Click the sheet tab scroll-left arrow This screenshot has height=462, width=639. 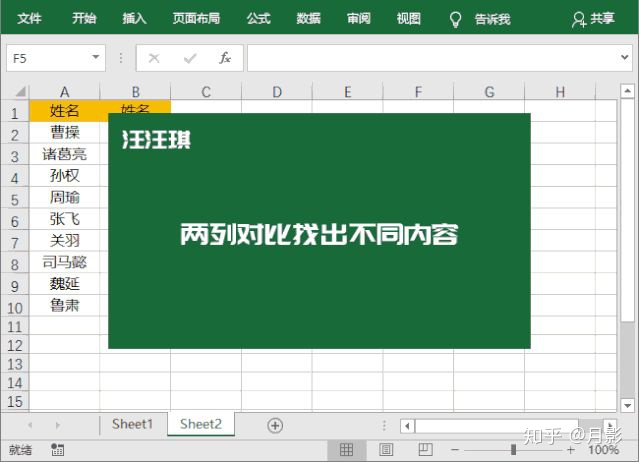30,425
